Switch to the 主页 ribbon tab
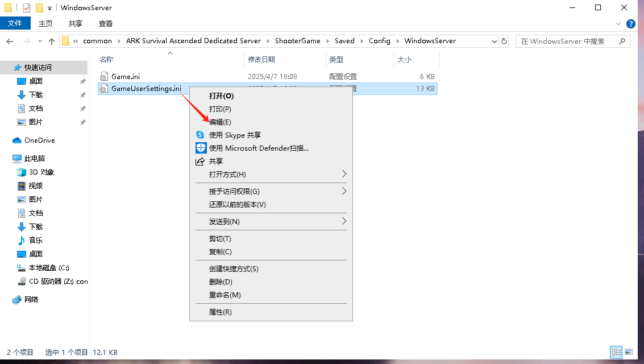Screen dimensions: 644x364 [45, 23]
